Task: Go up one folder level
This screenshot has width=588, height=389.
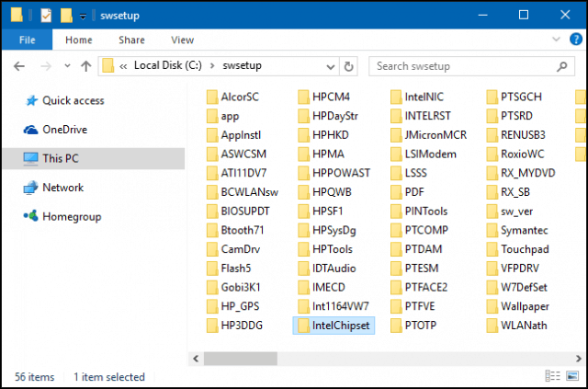Action: tap(86, 66)
